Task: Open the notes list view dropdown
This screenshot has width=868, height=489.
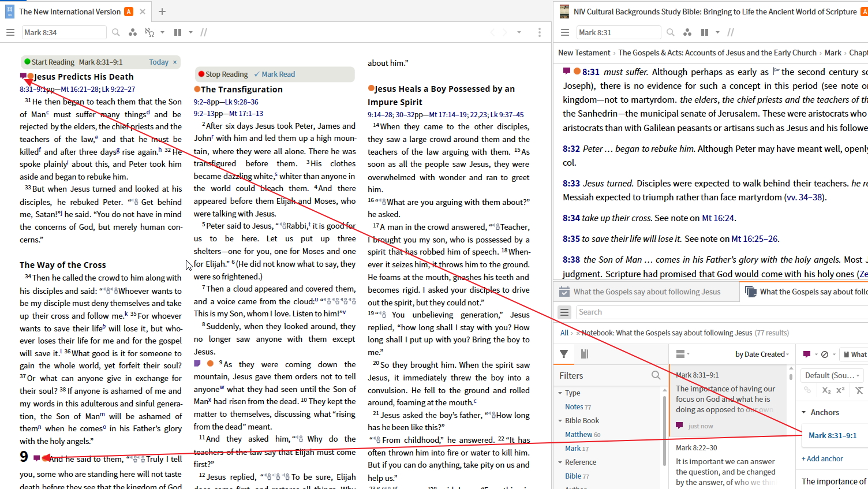Action: pos(683,354)
